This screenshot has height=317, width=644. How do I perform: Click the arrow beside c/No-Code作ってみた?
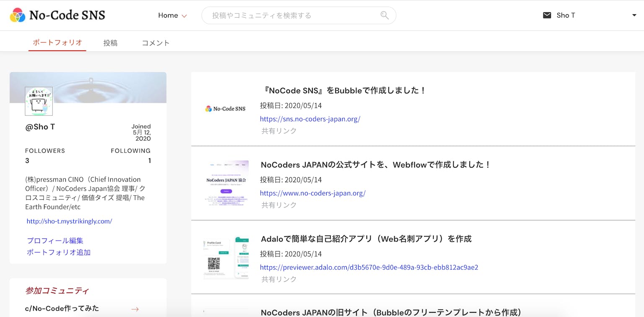(x=135, y=309)
